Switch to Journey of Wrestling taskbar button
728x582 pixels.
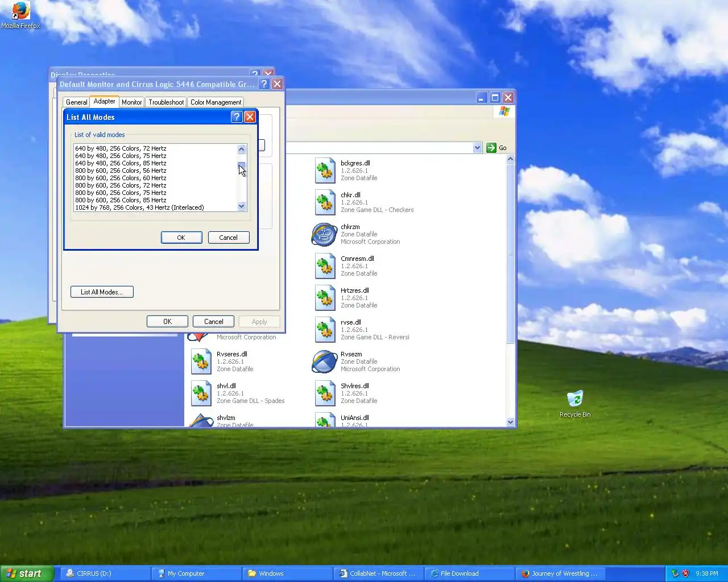click(560, 573)
